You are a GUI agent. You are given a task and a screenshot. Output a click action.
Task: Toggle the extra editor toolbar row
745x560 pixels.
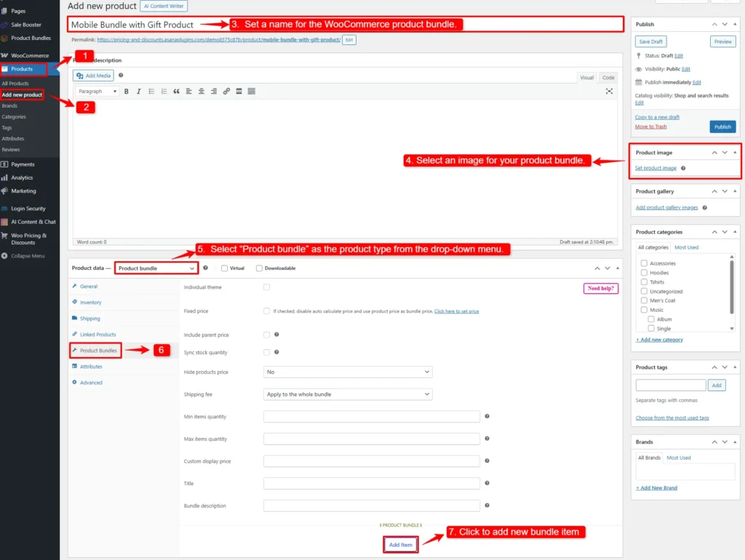coord(251,91)
